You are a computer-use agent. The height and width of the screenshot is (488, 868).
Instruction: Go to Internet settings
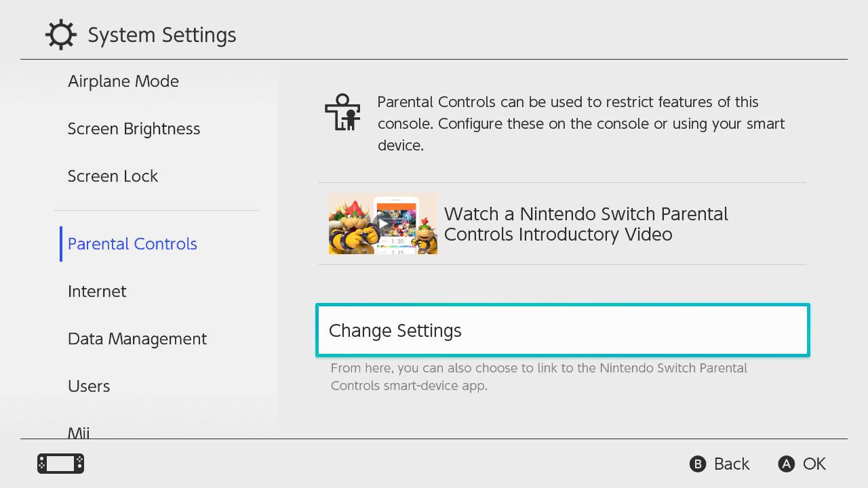tap(97, 291)
